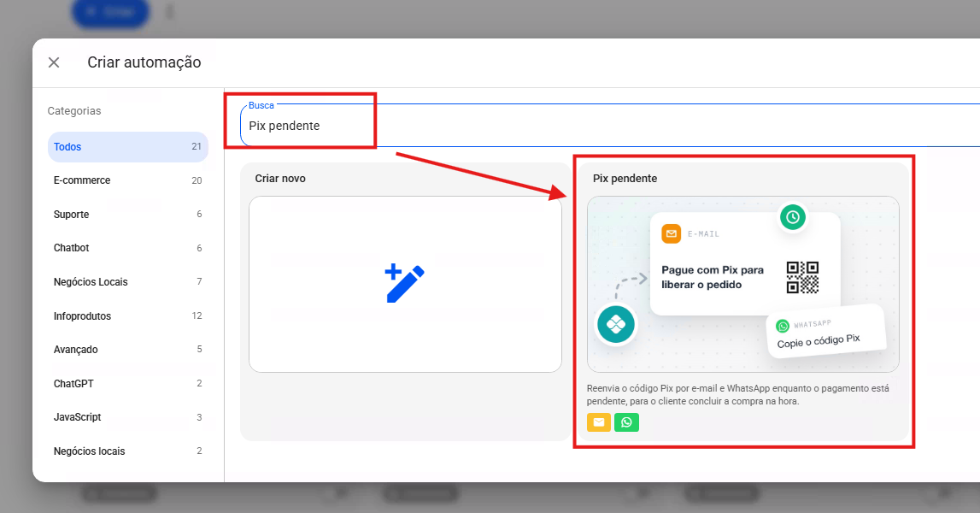The width and height of the screenshot is (980, 513).
Task: Click the green clock icon on Pix preview
Action: click(x=793, y=217)
